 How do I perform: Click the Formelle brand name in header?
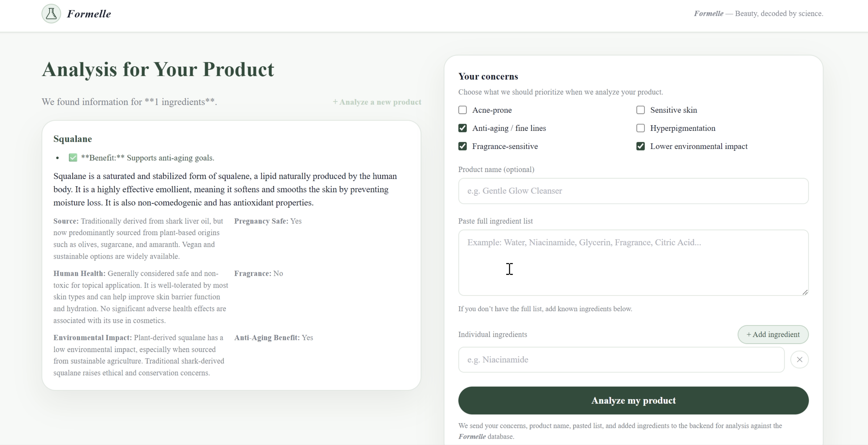[x=89, y=14]
